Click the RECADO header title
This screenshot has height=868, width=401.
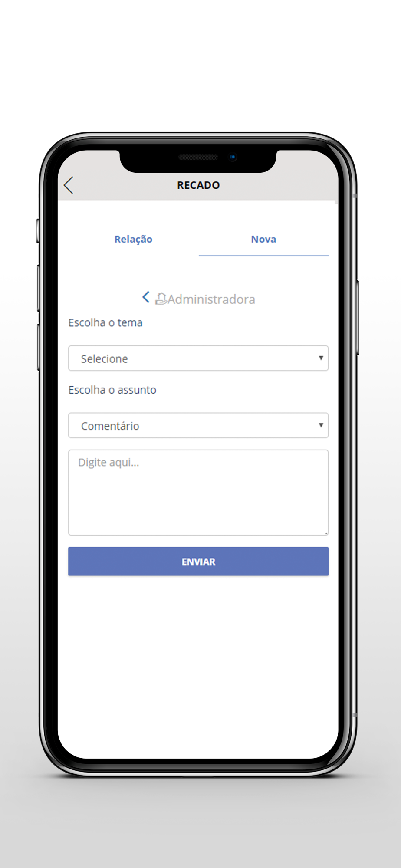point(198,185)
